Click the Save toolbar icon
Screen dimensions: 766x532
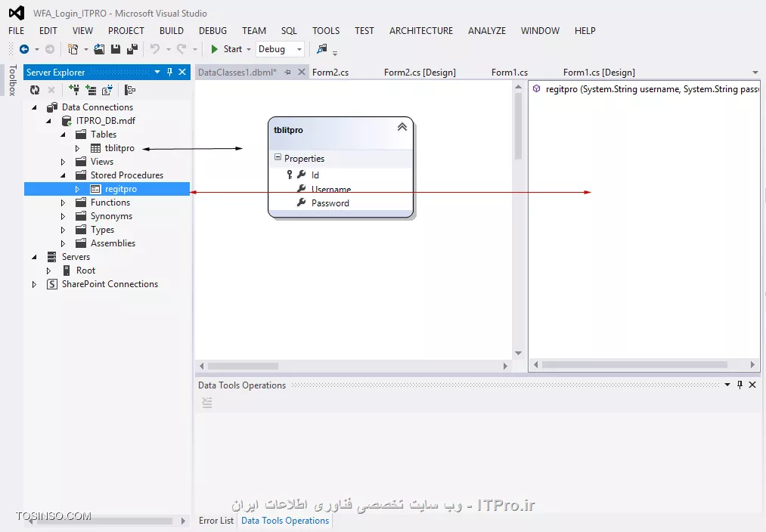pos(116,49)
